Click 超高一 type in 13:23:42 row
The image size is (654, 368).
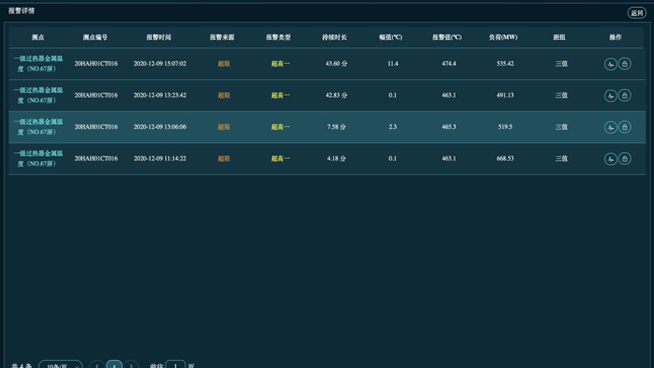coord(280,96)
